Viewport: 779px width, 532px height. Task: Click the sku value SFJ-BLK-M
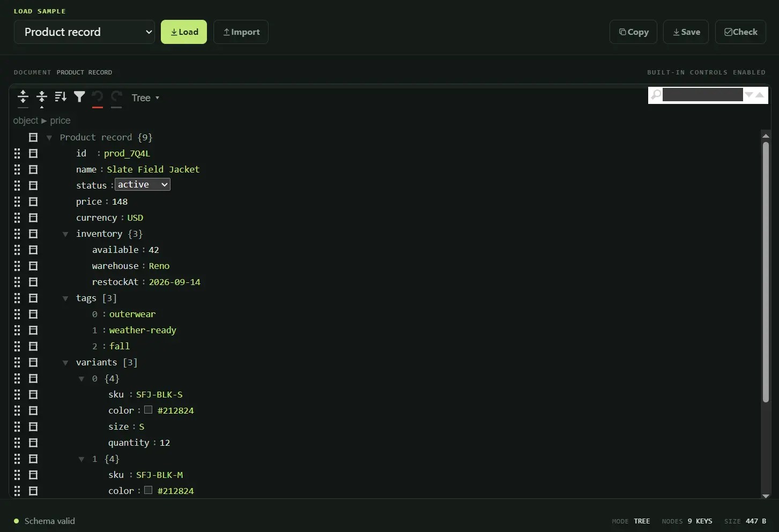pyautogui.click(x=159, y=475)
